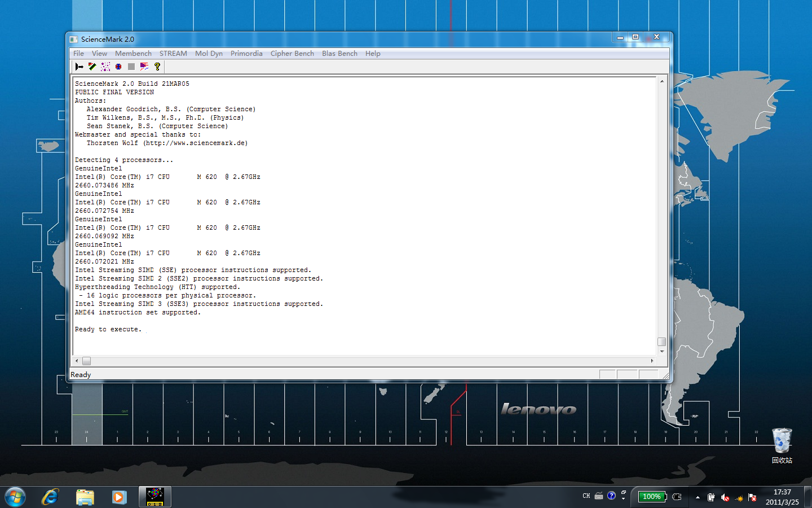Click the network signal tray icon

pyautogui.click(x=739, y=497)
